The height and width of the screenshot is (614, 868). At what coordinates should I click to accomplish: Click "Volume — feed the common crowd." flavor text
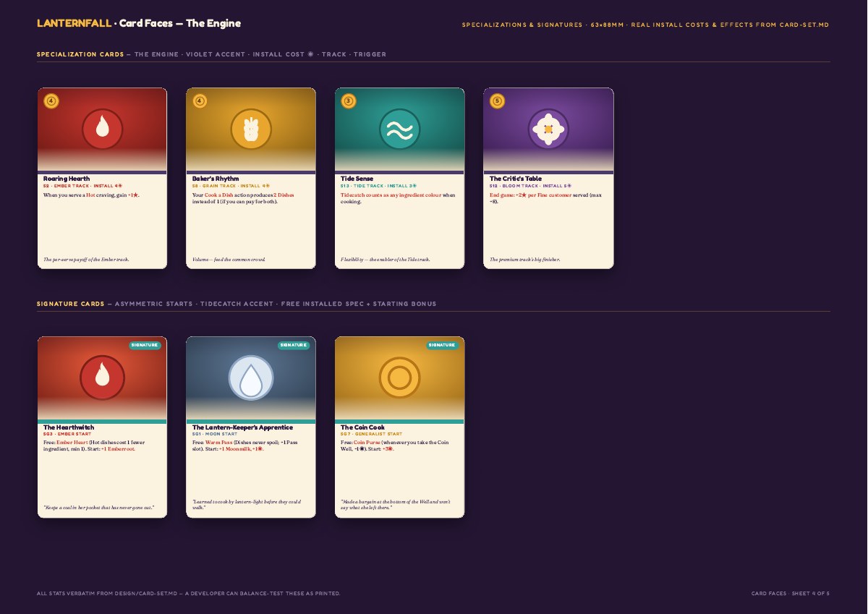(x=229, y=259)
